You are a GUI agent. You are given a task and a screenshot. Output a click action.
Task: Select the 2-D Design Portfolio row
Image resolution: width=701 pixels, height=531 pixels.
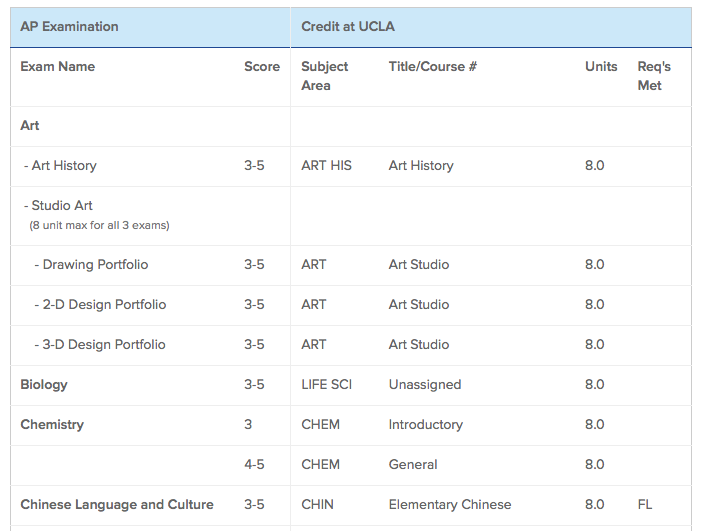tap(351, 305)
